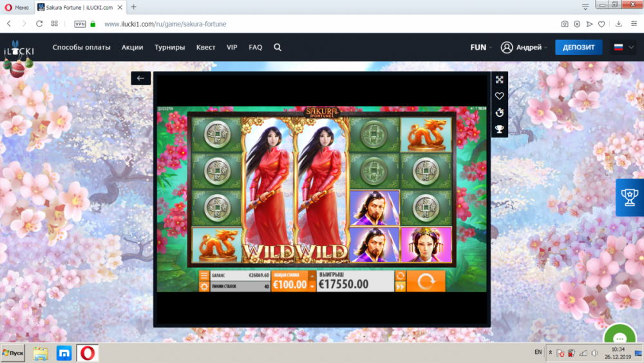Screen dimensions: 644x363
Task: Expand the FUN currency dropdown
Action: pyautogui.click(x=481, y=47)
